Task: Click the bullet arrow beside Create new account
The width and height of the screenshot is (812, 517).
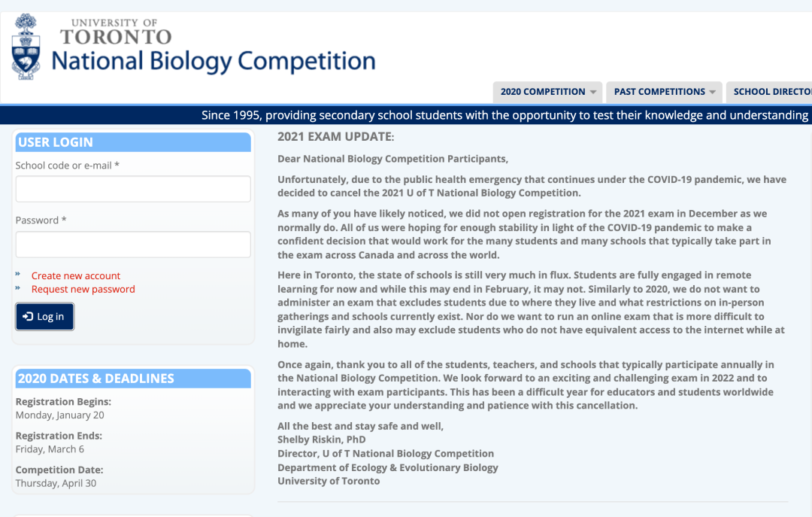Action: [18, 275]
